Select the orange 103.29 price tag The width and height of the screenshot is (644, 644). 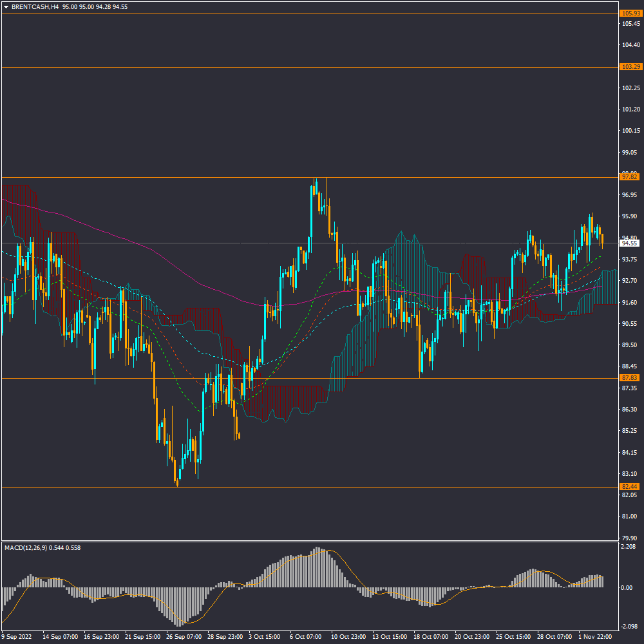629,67
